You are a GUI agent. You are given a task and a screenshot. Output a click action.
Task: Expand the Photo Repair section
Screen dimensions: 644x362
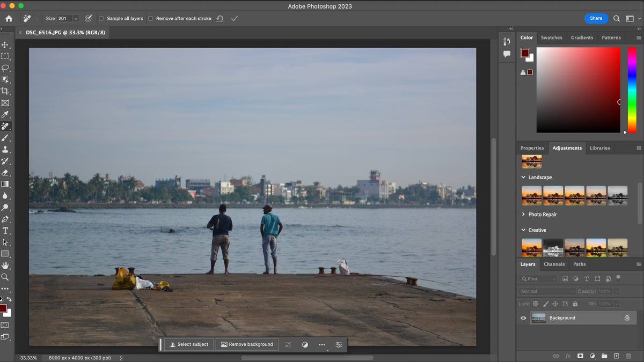pyautogui.click(x=523, y=214)
